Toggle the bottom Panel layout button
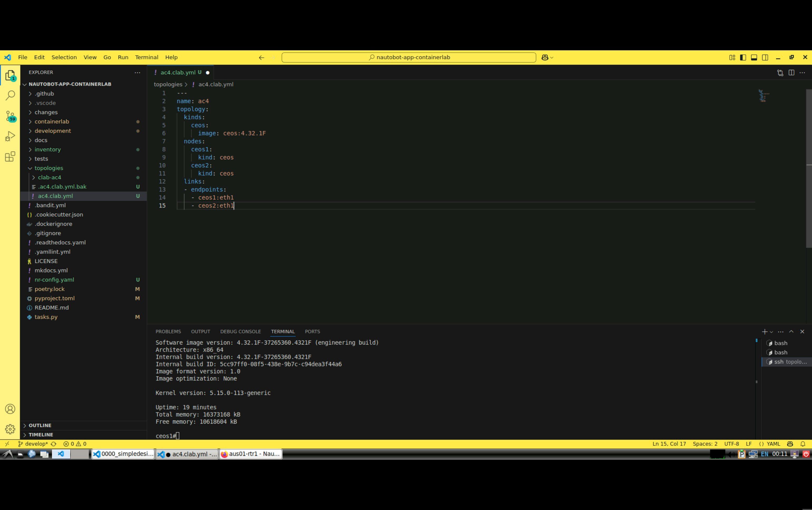 pyautogui.click(x=754, y=57)
